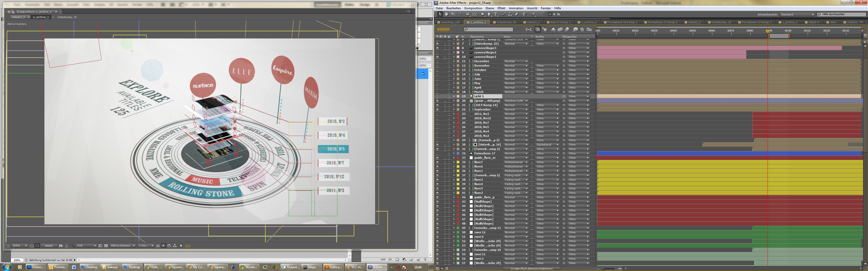This screenshot has width=868, height=271.
Task: Pick the Clone Stamp tool
Action: tap(510, 14)
